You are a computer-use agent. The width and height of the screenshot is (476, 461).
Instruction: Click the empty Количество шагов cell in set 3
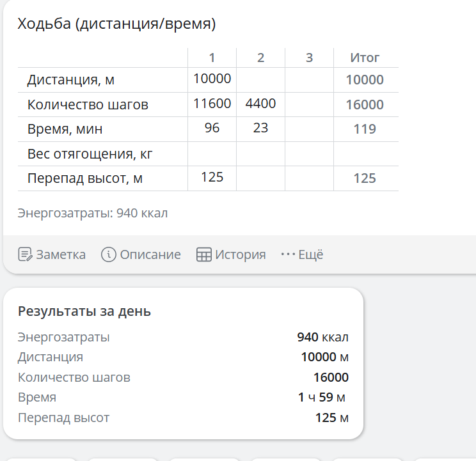click(x=310, y=105)
